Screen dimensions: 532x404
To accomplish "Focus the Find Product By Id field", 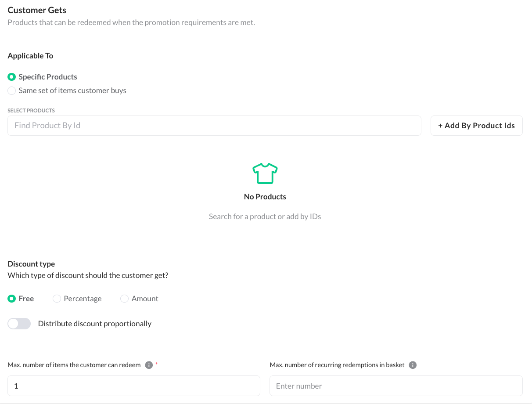I will (214, 126).
